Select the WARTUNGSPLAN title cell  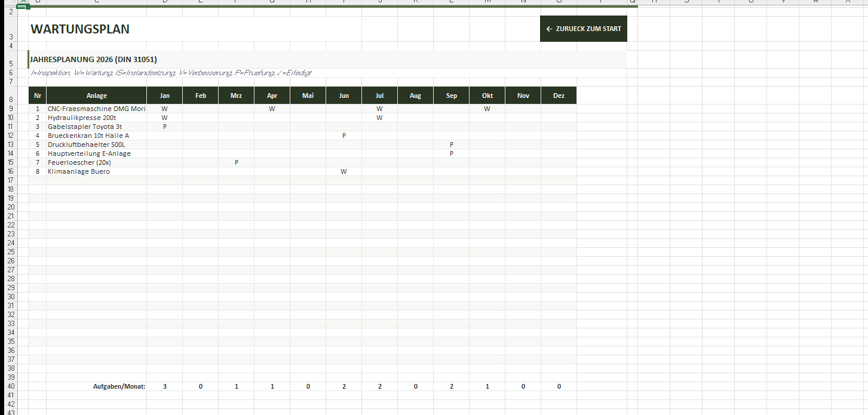pos(80,29)
